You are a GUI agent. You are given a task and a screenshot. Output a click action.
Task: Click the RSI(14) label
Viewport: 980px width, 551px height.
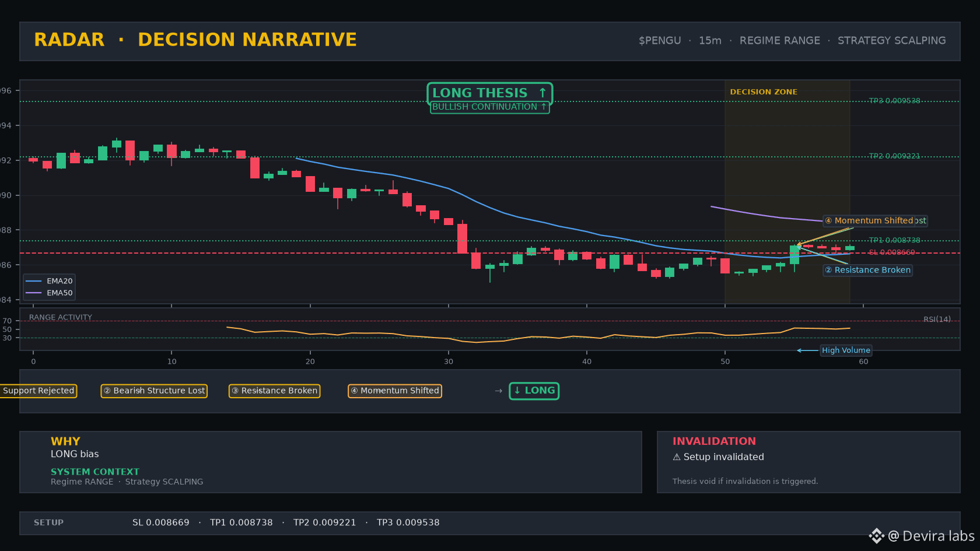937,320
